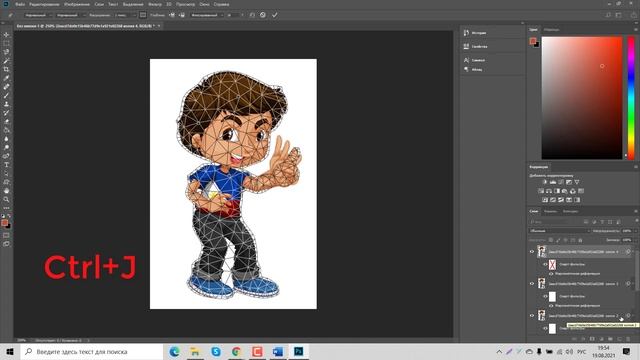
Task: Commit puppet warp with the checkmark
Action: click(x=275, y=15)
